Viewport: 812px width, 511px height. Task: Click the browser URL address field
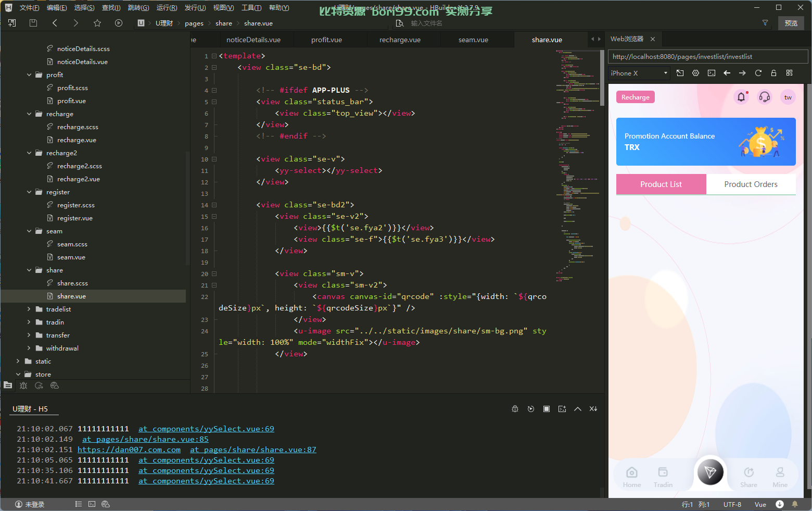click(x=708, y=57)
